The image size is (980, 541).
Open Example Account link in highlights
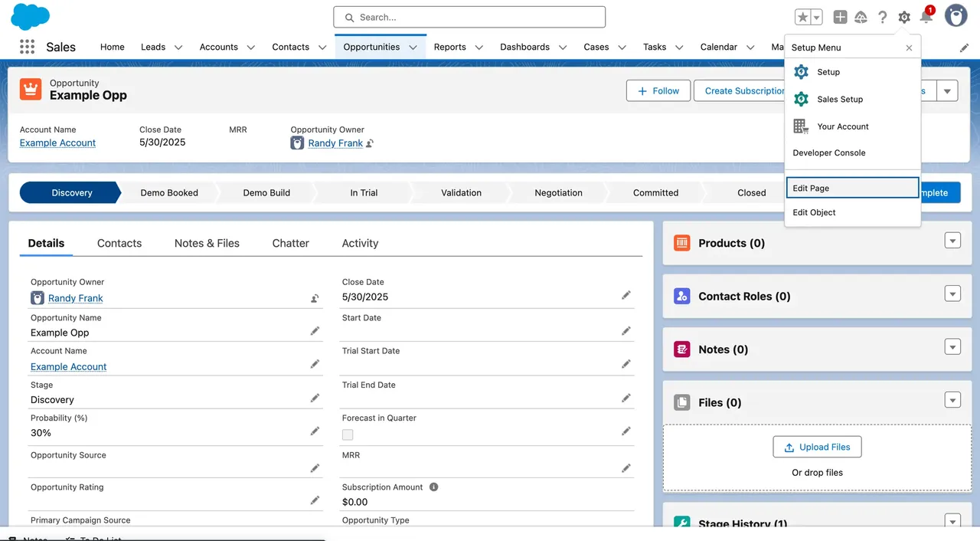[57, 143]
